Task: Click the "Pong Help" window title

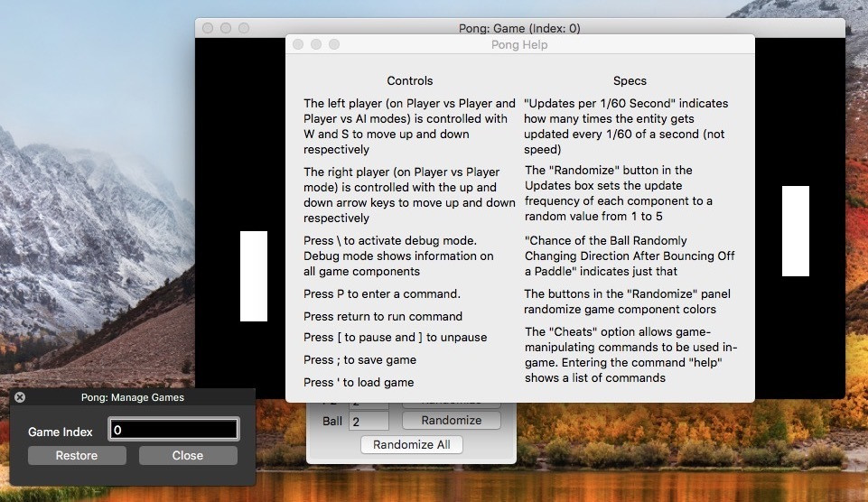Action: pyautogui.click(x=519, y=45)
